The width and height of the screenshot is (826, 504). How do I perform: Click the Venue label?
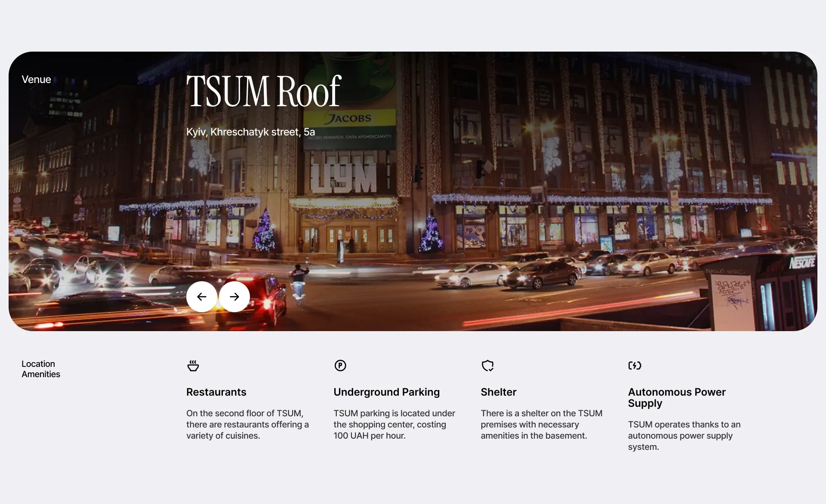[36, 80]
